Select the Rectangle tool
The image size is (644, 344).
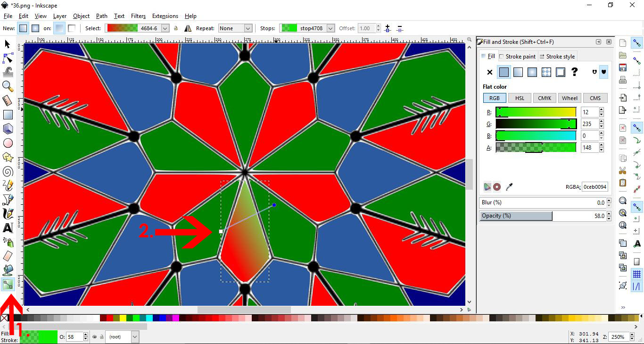pos(8,115)
